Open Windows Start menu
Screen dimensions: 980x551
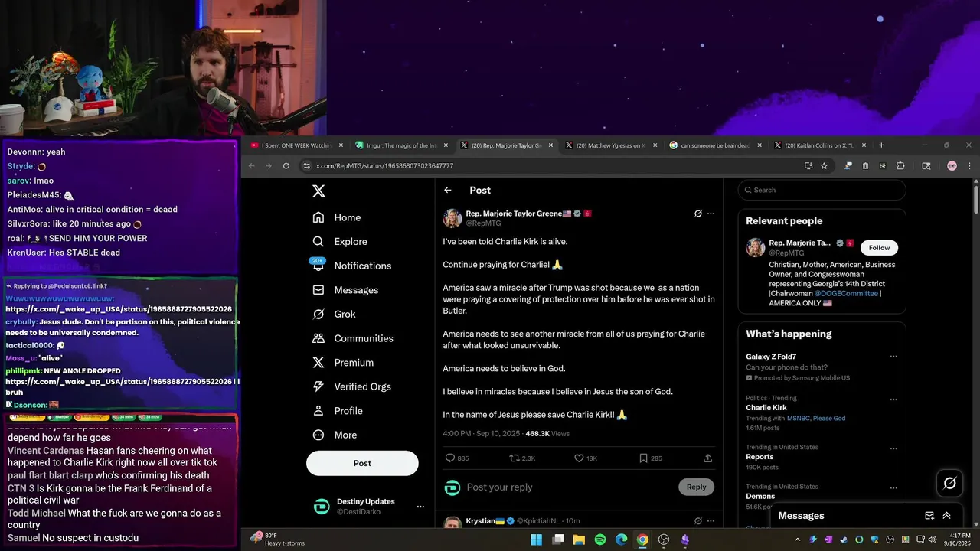(537, 540)
